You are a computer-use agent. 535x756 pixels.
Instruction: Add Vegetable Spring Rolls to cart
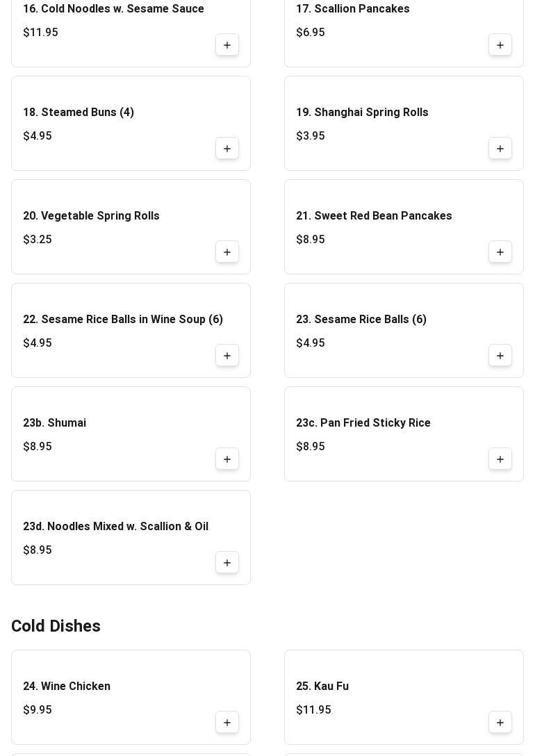coord(227,252)
